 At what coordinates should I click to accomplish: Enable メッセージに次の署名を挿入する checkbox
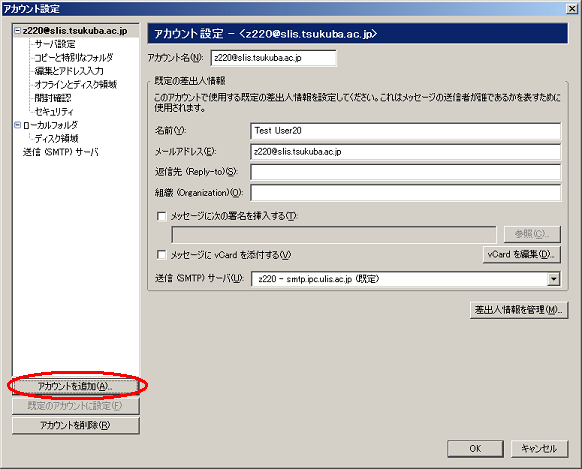coord(161,216)
